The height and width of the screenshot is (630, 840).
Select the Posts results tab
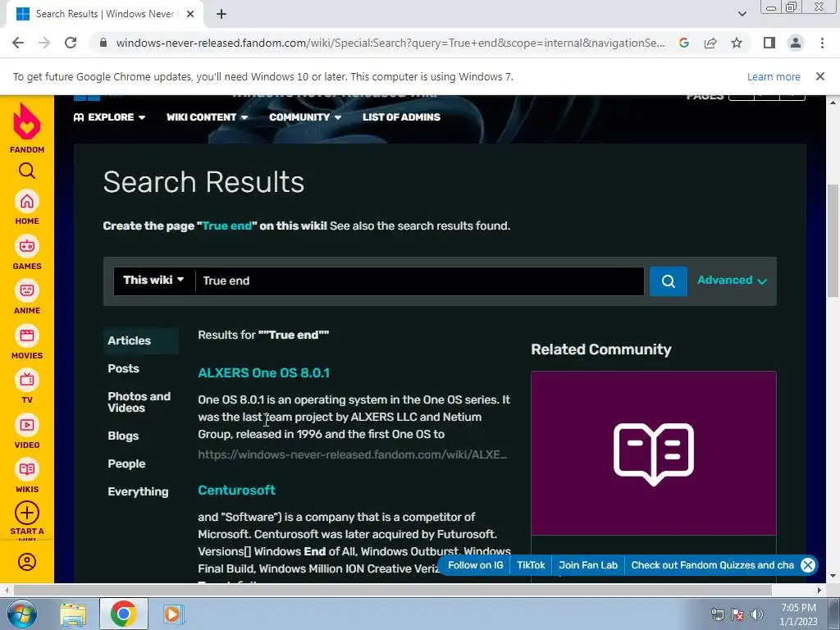tap(123, 368)
